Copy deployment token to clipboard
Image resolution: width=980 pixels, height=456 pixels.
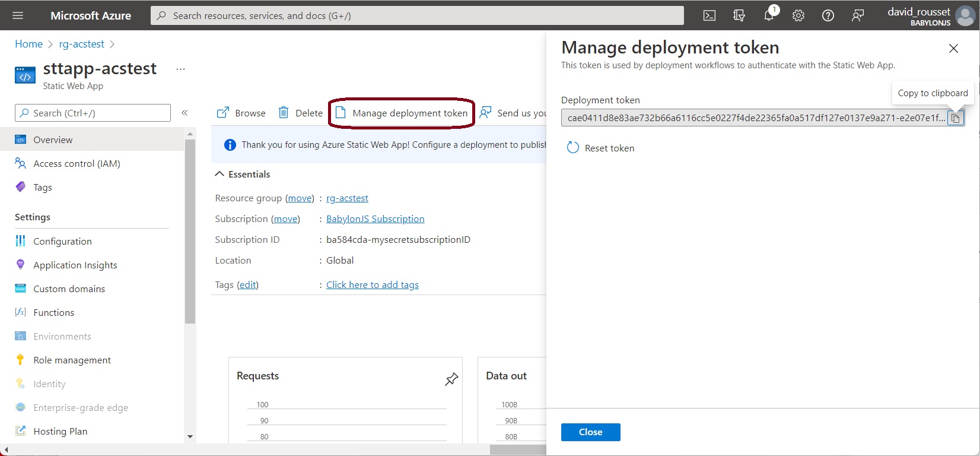955,118
